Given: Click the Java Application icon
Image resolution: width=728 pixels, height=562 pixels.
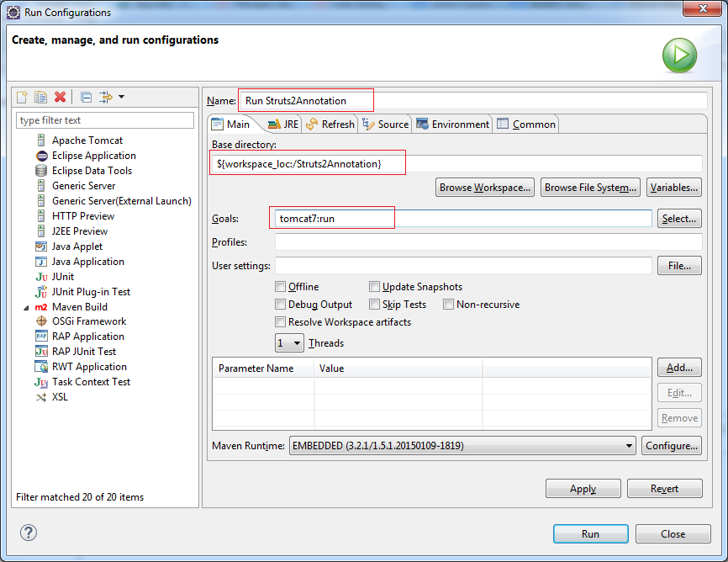Looking at the screenshot, I should tap(41, 262).
